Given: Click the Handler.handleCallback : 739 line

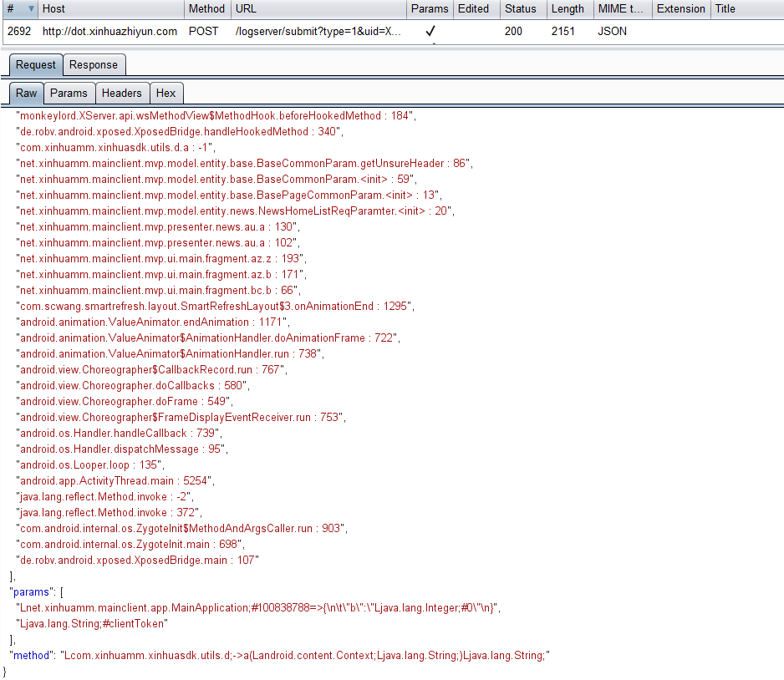Looking at the screenshot, I should pyautogui.click(x=119, y=434).
